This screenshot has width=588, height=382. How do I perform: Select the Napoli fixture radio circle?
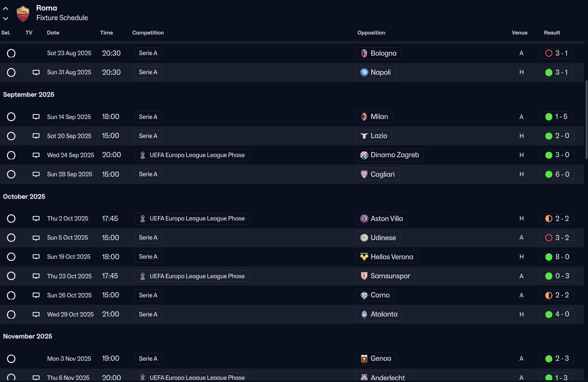(11, 72)
